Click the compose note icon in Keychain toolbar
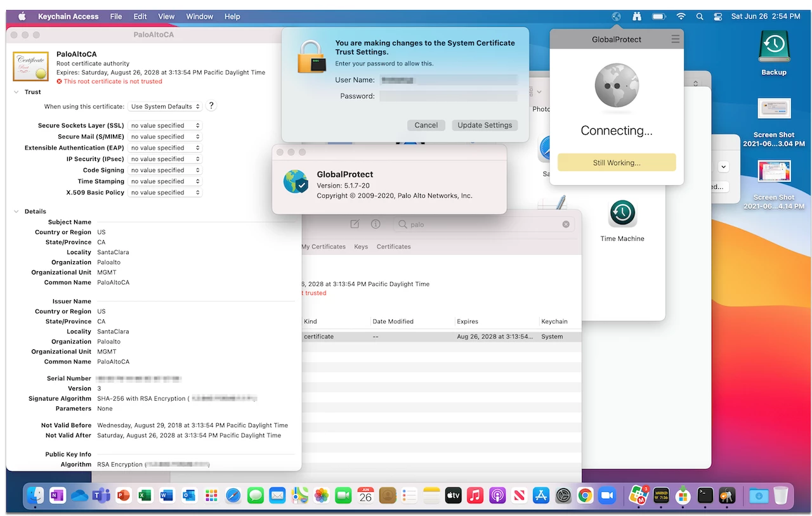The width and height of the screenshot is (812, 516). [x=355, y=224]
